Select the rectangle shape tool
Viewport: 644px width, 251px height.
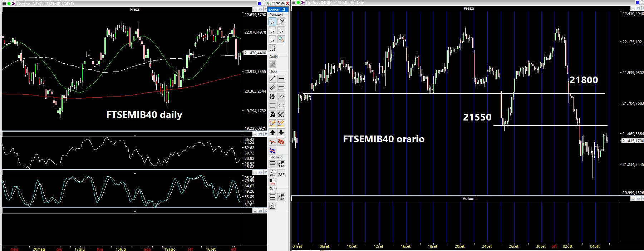(272, 105)
